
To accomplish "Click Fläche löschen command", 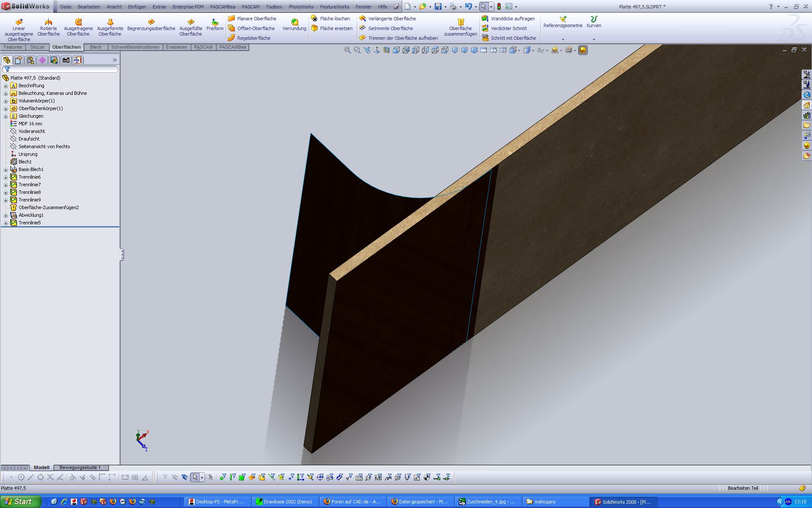I will pos(331,19).
